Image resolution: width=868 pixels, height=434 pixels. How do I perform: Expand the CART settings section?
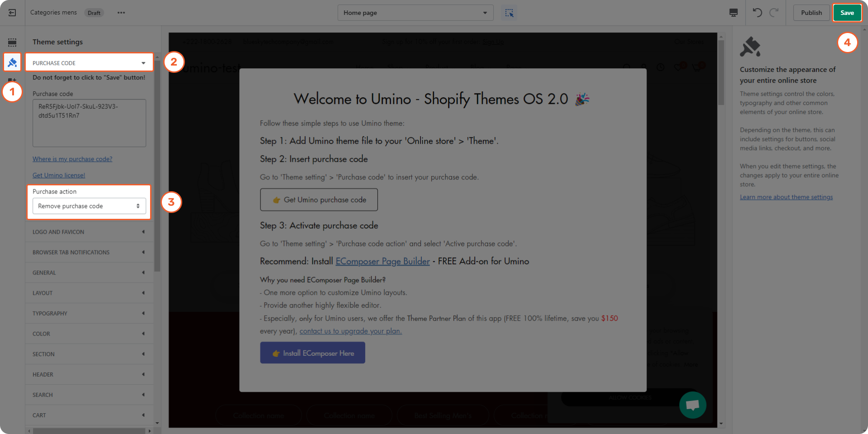coord(89,415)
